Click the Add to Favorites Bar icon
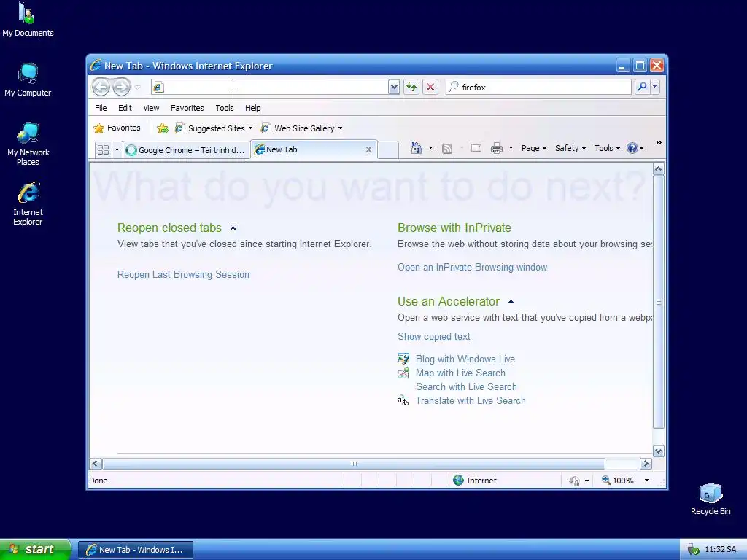 (163, 128)
